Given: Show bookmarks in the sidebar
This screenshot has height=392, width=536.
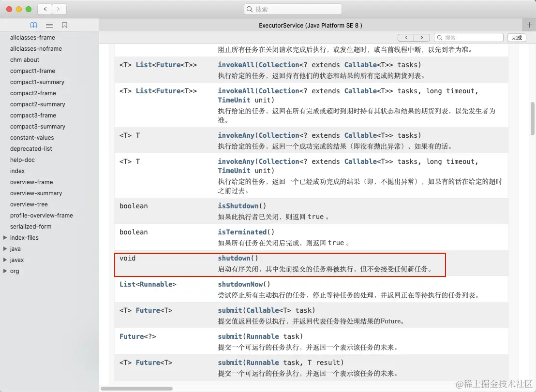Looking at the screenshot, I should pos(65,25).
